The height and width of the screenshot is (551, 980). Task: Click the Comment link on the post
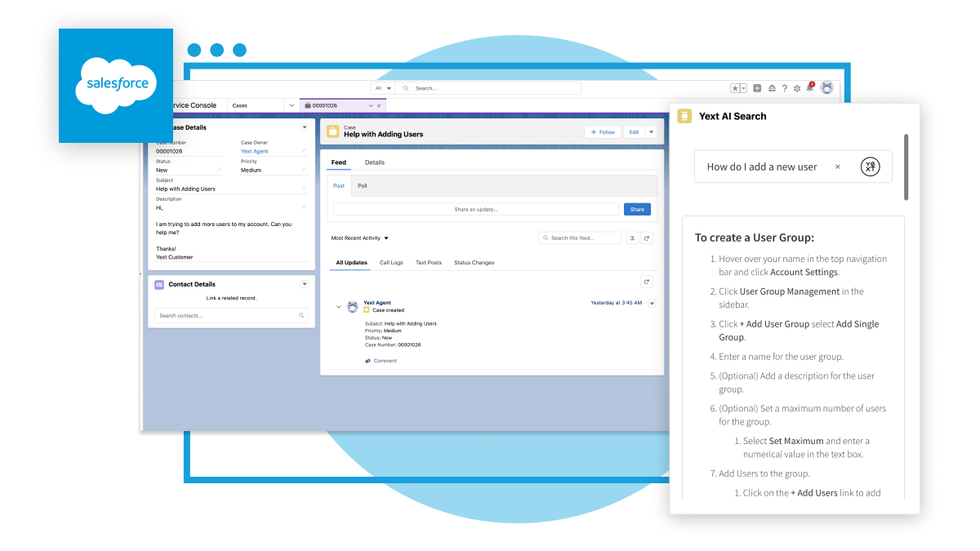click(x=385, y=361)
